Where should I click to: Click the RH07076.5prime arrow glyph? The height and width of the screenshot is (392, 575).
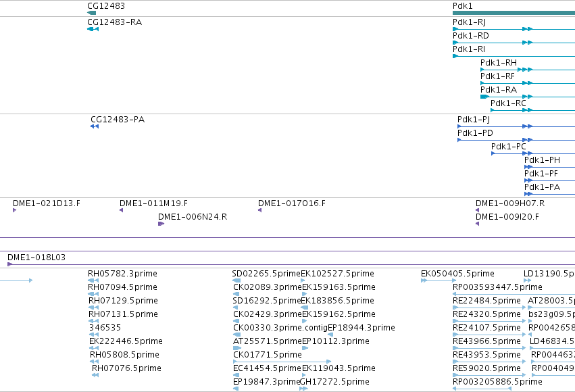coord(95,375)
